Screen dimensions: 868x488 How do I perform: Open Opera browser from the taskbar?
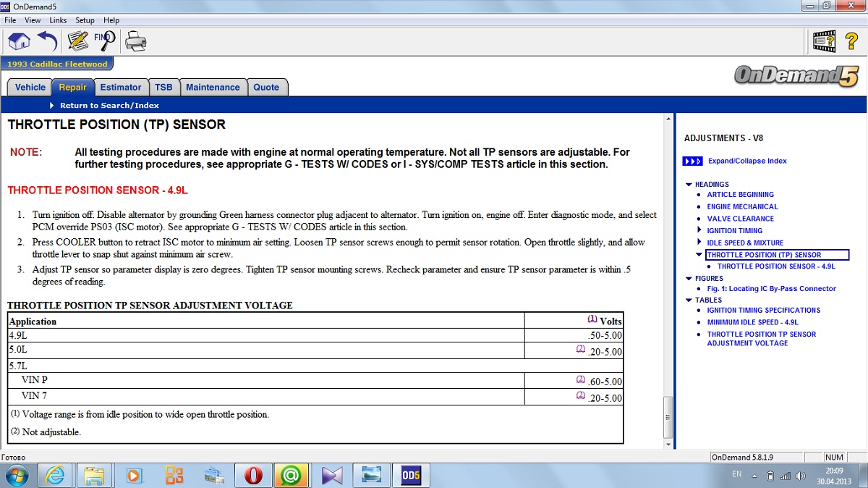pos(252,475)
